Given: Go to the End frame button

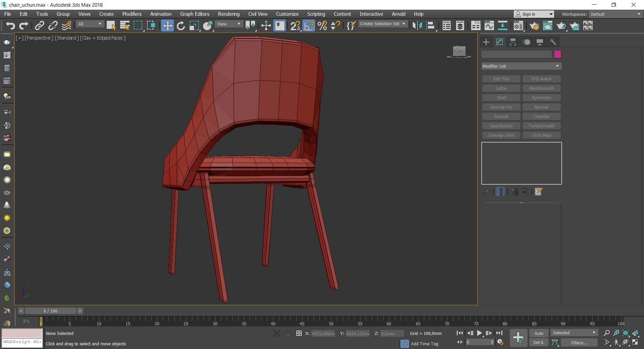Looking at the screenshot, I should coord(499,333).
